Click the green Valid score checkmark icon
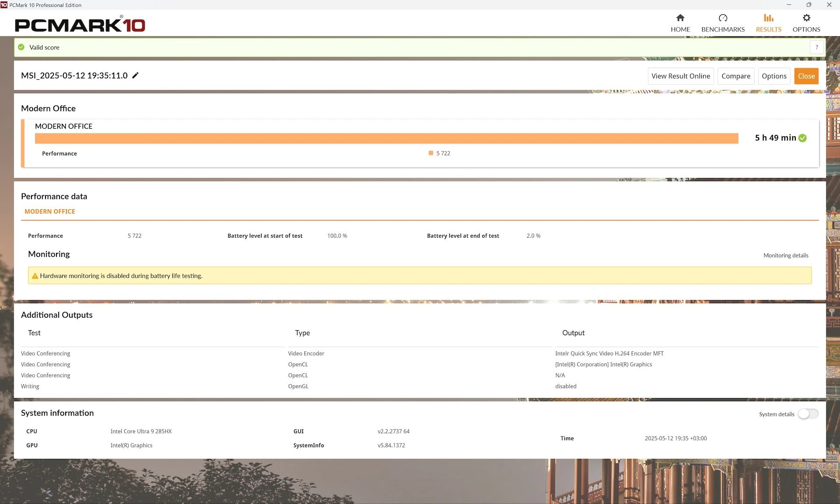This screenshot has width=840, height=504. [21, 47]
